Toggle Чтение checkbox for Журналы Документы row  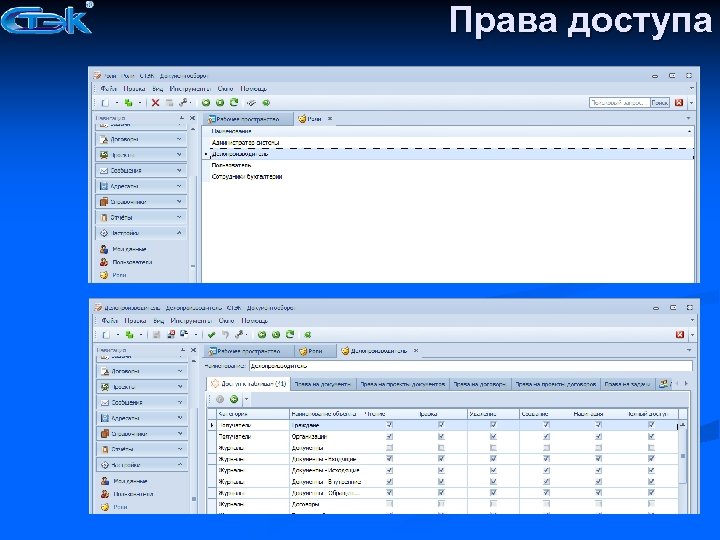(389, 447)
